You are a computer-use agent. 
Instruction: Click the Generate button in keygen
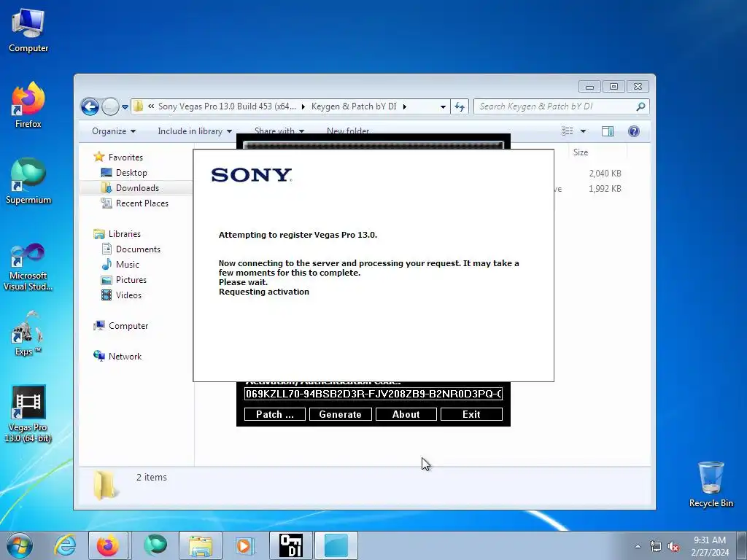click(x=340, y=414)
